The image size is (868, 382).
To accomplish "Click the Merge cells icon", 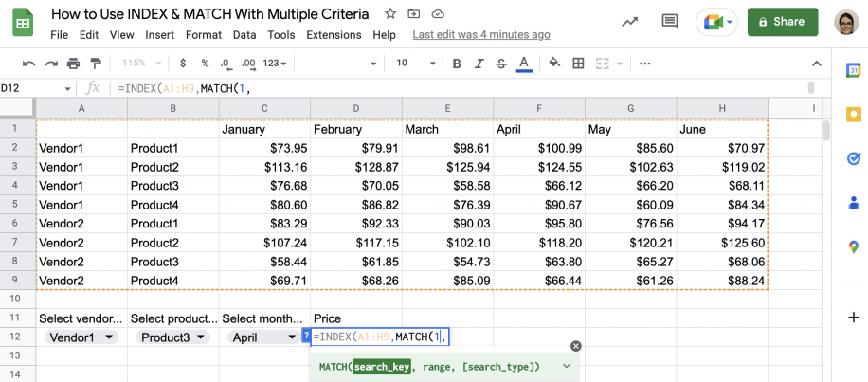I will tap(603, 64).
